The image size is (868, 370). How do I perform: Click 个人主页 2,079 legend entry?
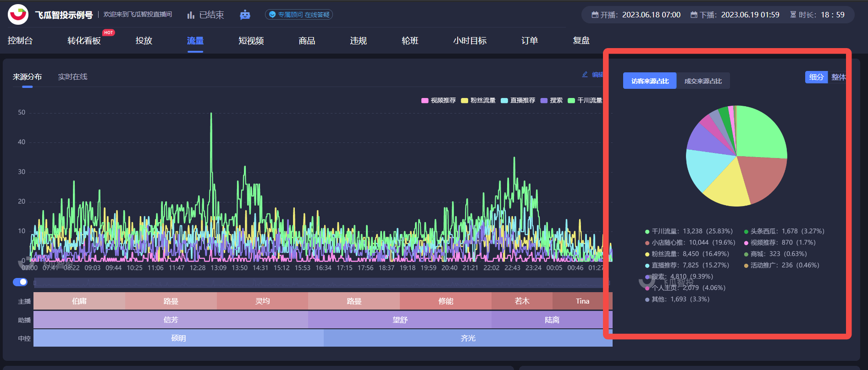[685, 288]
